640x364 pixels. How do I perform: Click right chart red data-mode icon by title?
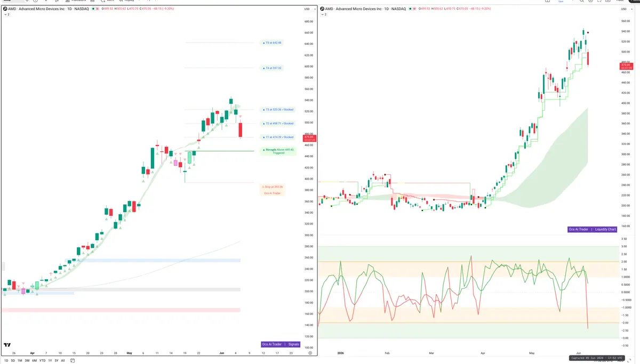(414, 9)
